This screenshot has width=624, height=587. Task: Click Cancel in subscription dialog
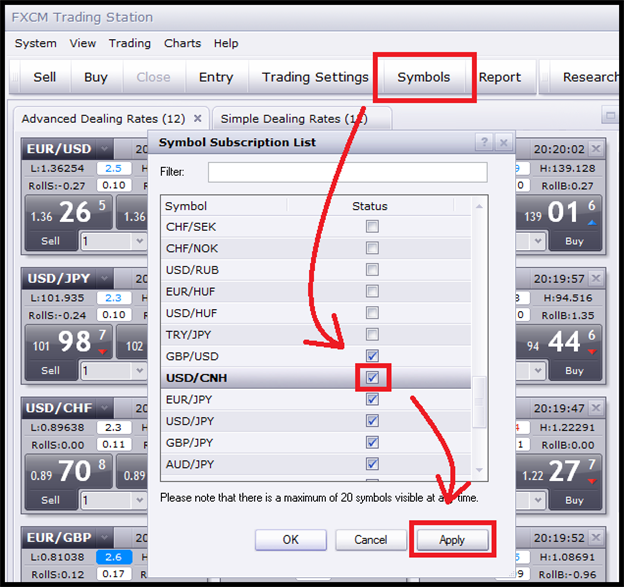coord(370,540)
